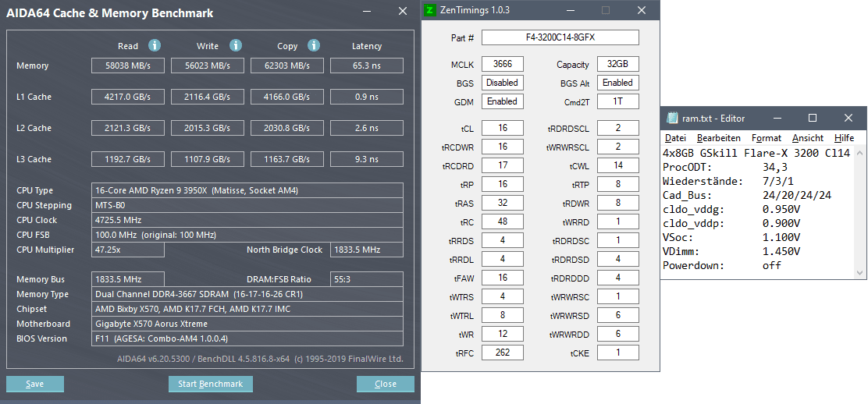This screenshot has width=868, height=404.
Task: Close the AIDA64 benchmark window
Action: (403, 12)
